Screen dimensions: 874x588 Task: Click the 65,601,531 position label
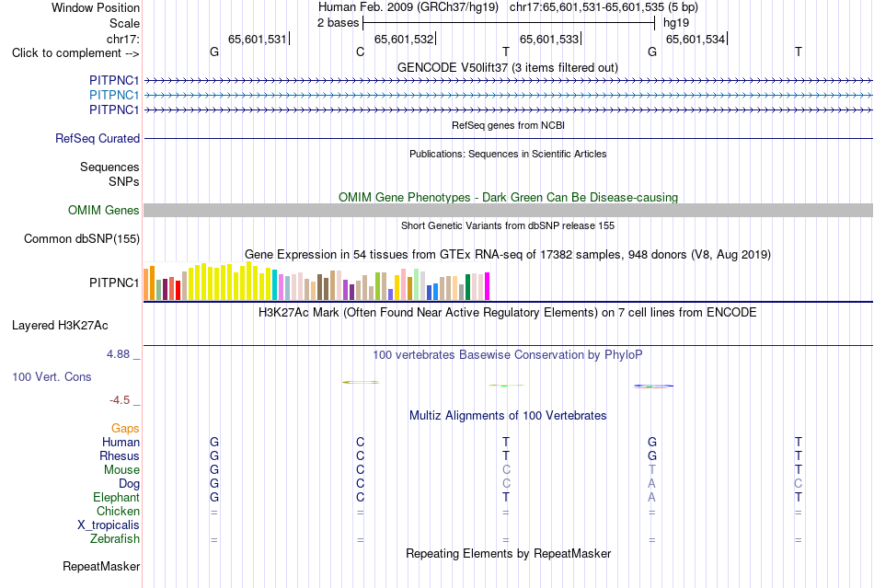coord(257,39)
